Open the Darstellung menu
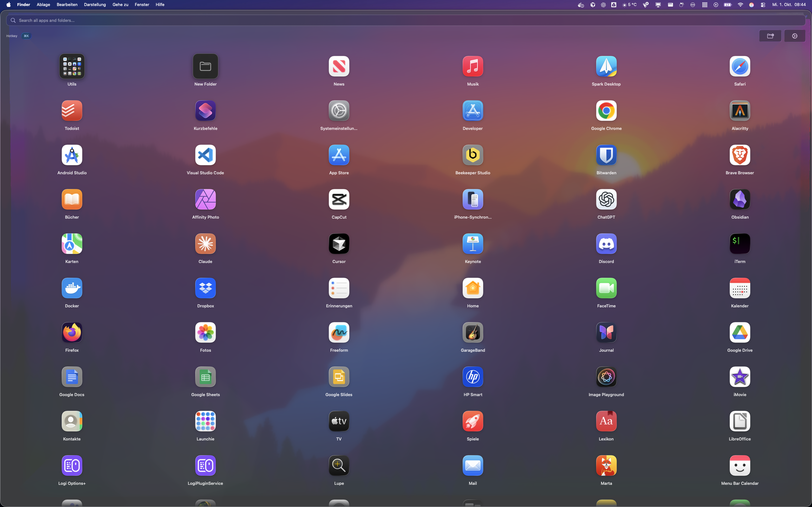The width and height of the screenshot is (812, 507). [95, 5]
